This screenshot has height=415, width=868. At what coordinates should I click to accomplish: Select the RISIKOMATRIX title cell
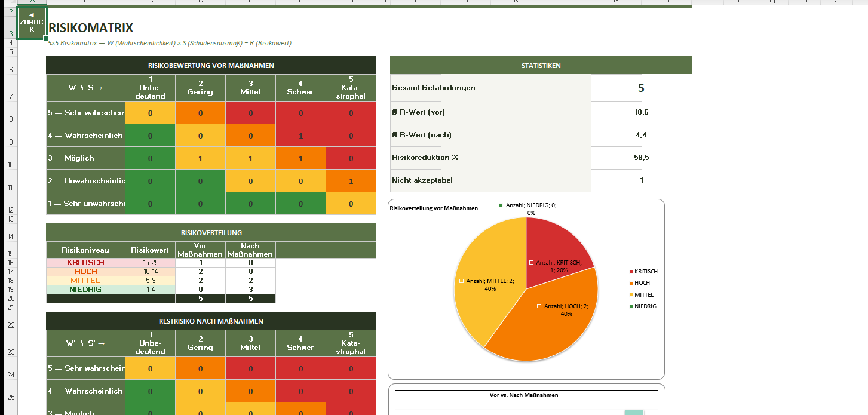pyautogui.click(x=91, y=28)
